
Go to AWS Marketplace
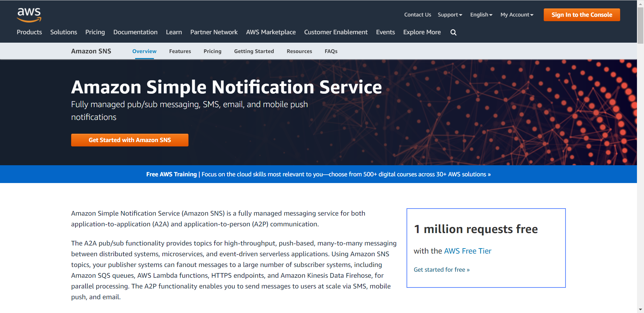tap(271, 32)
